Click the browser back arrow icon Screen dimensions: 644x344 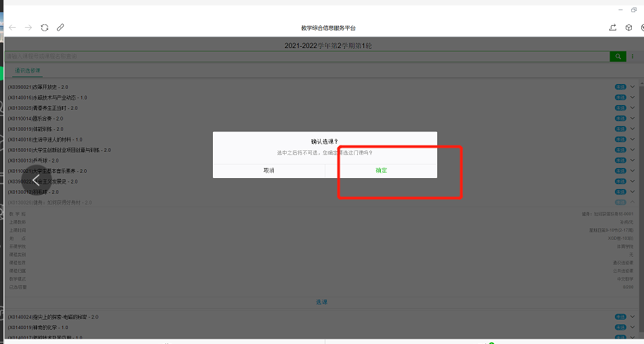point(12,28)
